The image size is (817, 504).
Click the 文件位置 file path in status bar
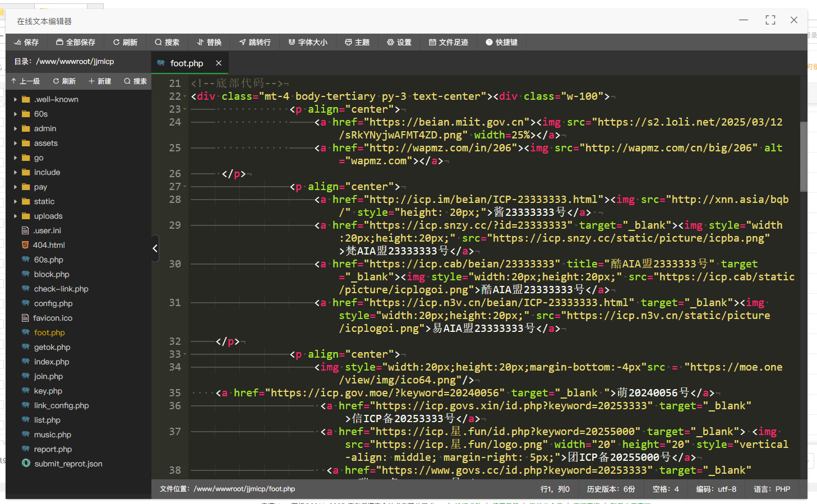227,489
